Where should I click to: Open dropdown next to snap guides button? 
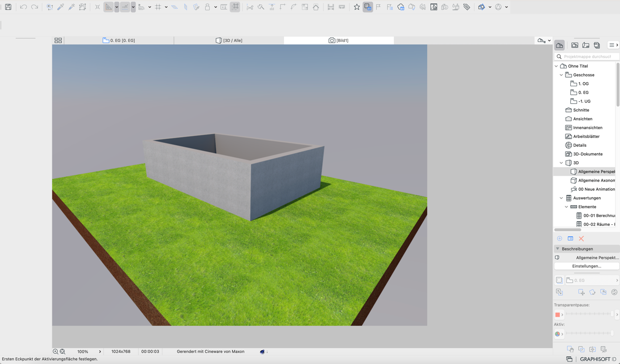point(133,7)
